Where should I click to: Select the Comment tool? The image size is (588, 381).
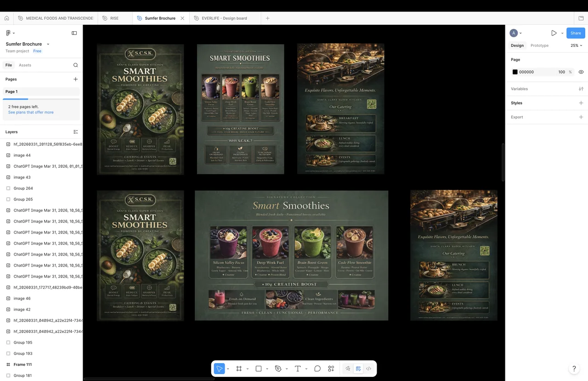pyautogui.click(x=317, y=369)
